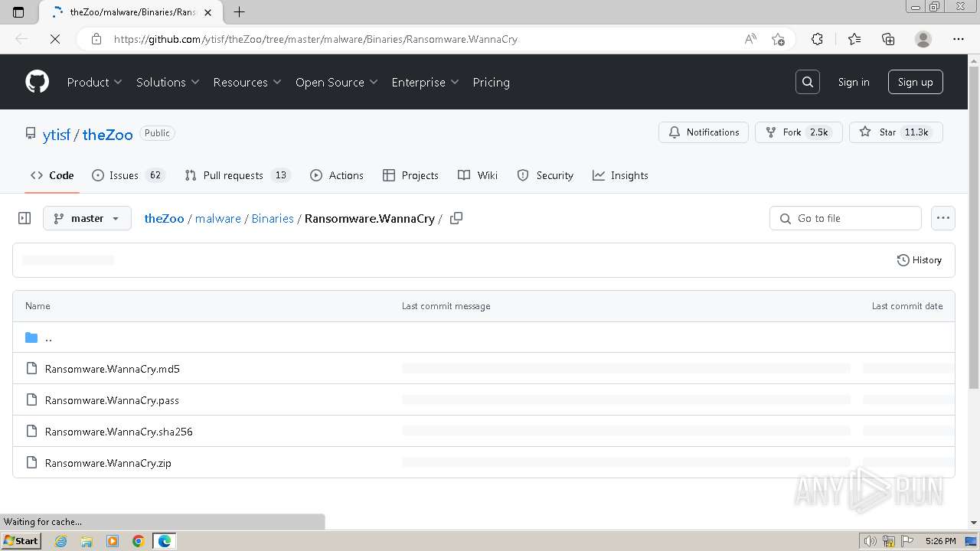Image resolution: width=980 pixels, height=551 pixels.
Task: Open the browser profile avatar
Action: click(923, 39)
